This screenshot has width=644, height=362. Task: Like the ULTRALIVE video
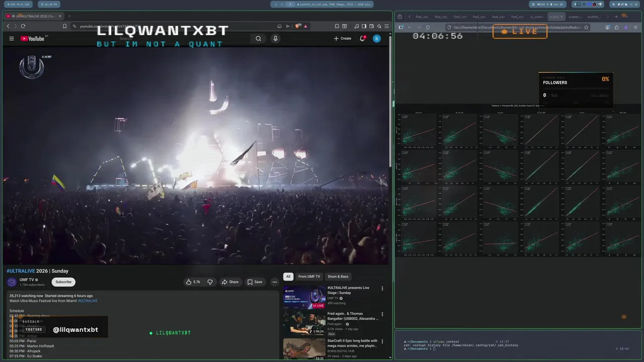click(x=193, y=282)
